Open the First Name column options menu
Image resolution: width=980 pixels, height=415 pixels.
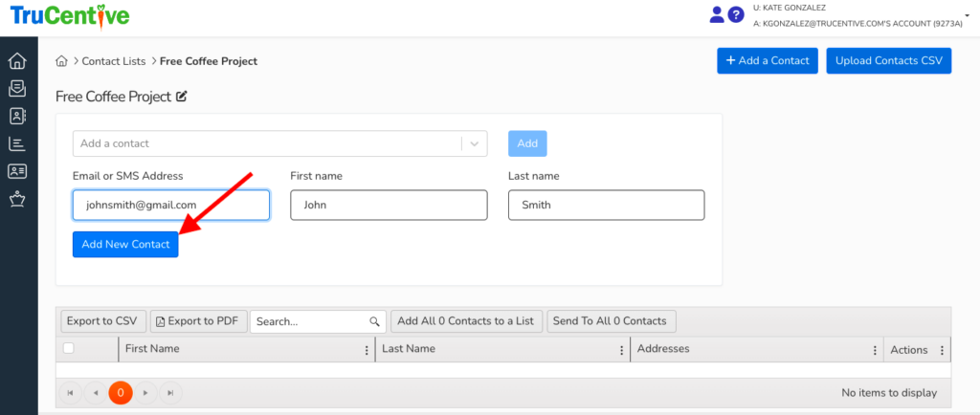click(x=367, y=350)
